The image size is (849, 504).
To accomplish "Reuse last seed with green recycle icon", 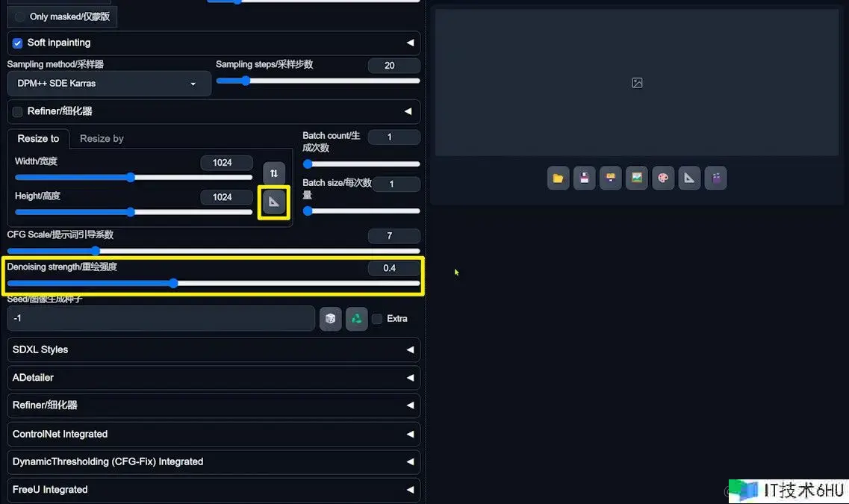I will [x=357, y=318].
